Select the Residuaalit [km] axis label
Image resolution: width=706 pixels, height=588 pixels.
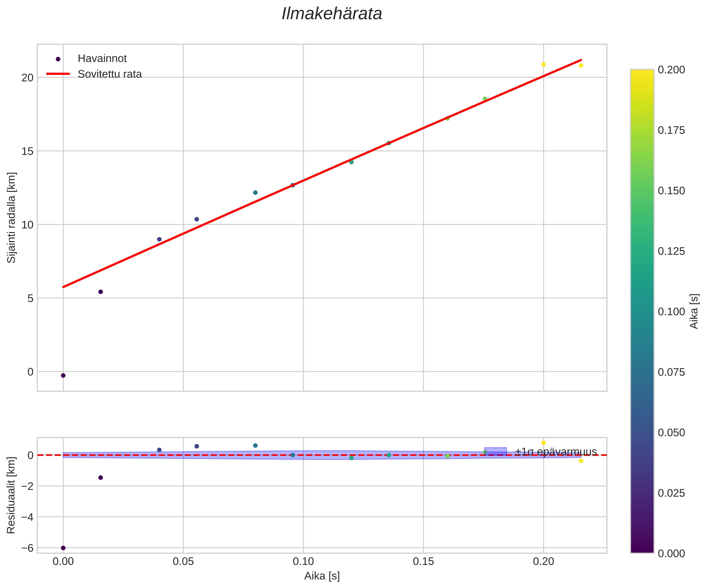11,495
